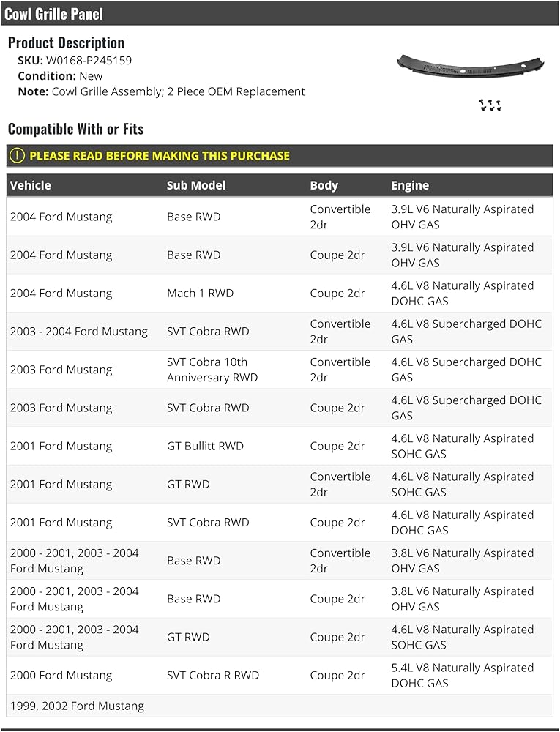Select the 2004 Mustang Mach 1 RWD row
This screenshot has width=560, height=732.
280,294
